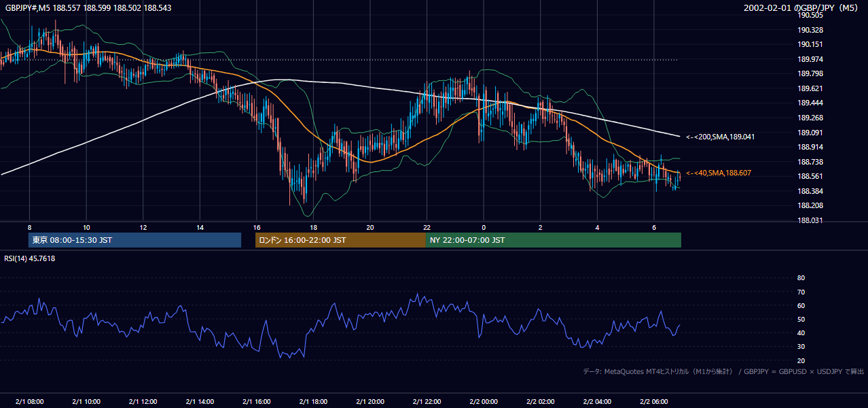Click price scale value 189.798

pos(810,73)
